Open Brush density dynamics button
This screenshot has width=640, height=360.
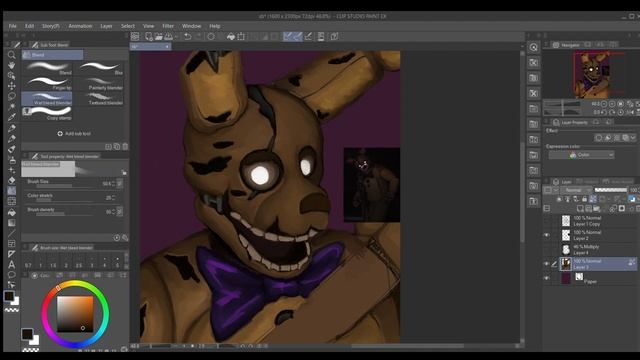[x=120, y=211]
